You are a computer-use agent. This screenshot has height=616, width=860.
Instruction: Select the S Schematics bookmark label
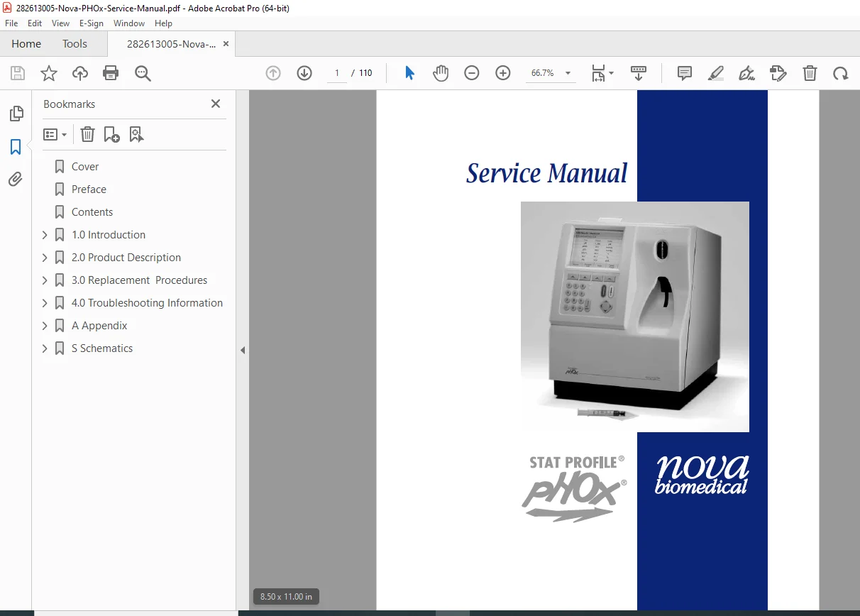tap(102, 348)
